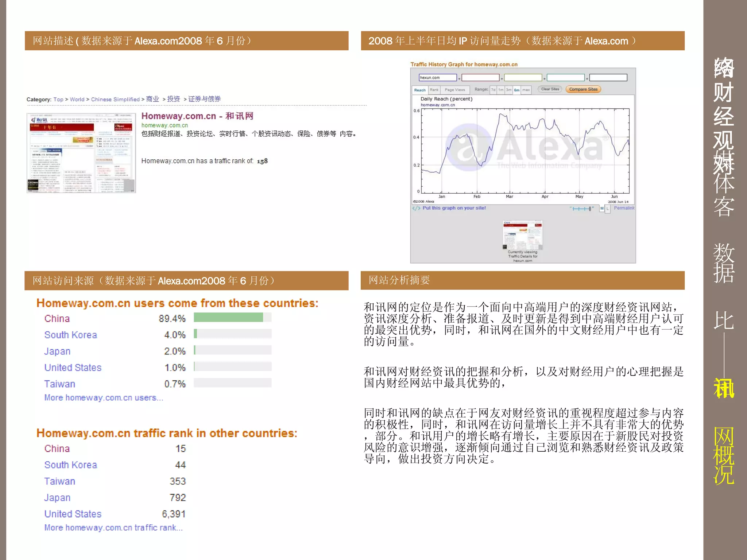Select the L graph size toggle
The image size is (747, 560).
tap(608, 208)
